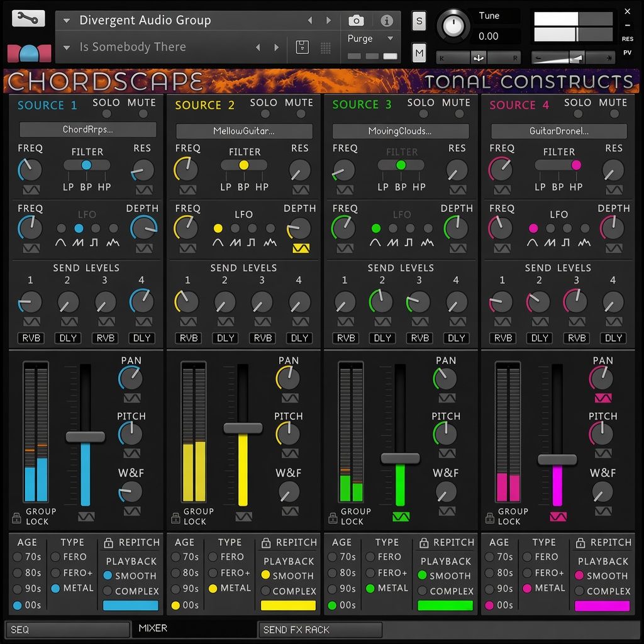Open the GuitarDroneI sample selector
Viewport: 644px width, 644px height.
559,131
